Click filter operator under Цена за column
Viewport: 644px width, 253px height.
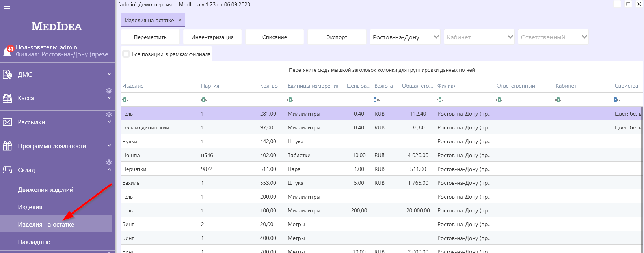(x=349, y=99)
